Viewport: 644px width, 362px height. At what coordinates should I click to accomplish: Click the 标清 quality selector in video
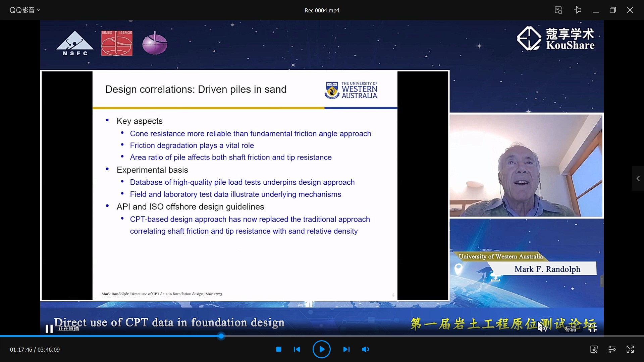(570, 329)
